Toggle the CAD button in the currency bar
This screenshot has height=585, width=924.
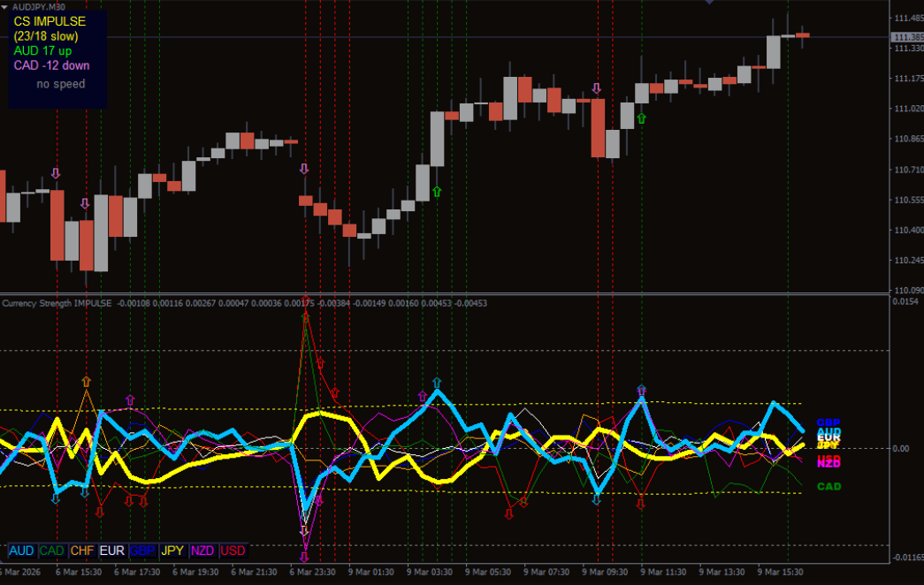(x=52, y=551)
